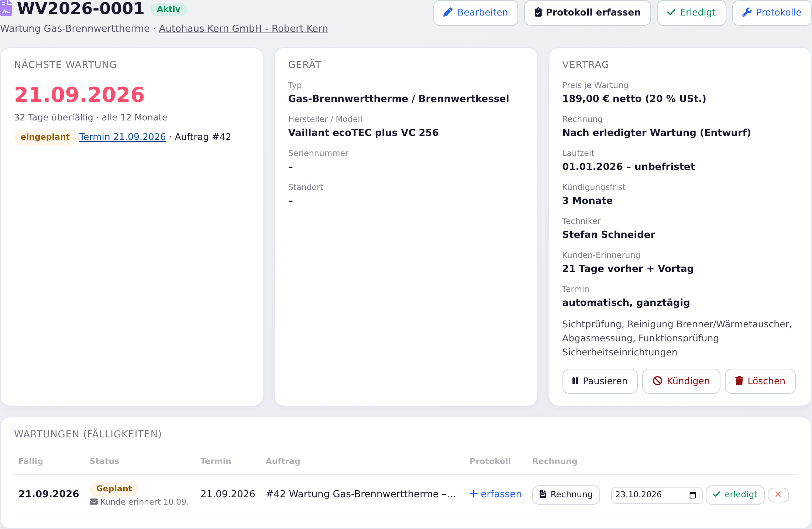This screenshot has height=529, width=812.
Task: Open the Termin 21.09.2026 link
Action: coord(123,137)
